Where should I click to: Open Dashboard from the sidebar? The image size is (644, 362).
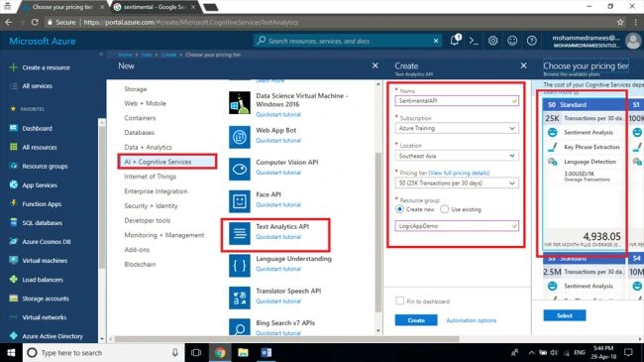click(37, 128)
